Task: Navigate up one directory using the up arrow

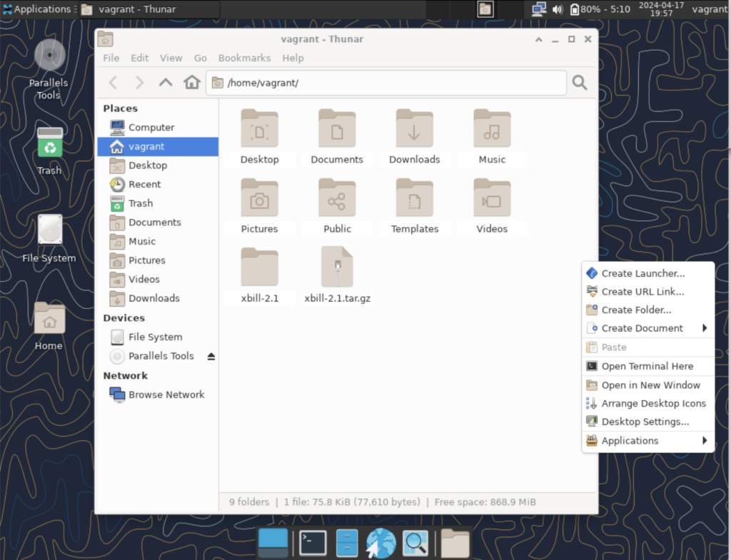Action: [166, 82]
